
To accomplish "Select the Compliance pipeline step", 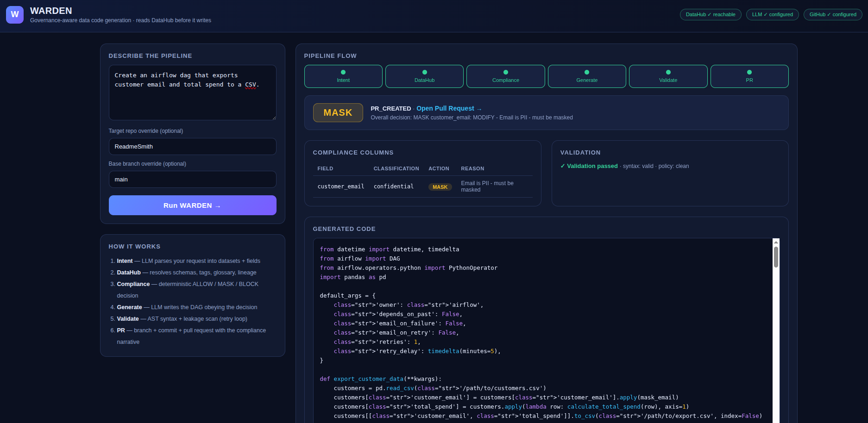I will click(506, 76).
